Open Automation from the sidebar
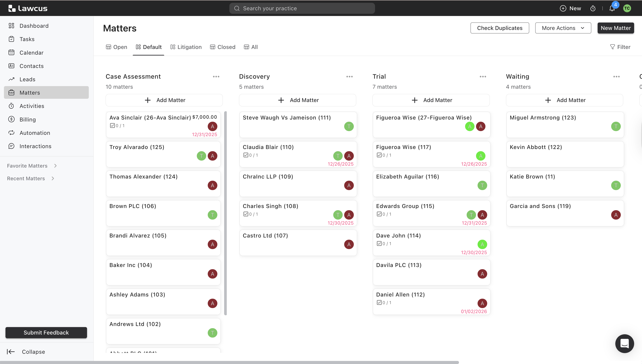The width and height of the screenshot is (642, 364). (x=35, y=133)
